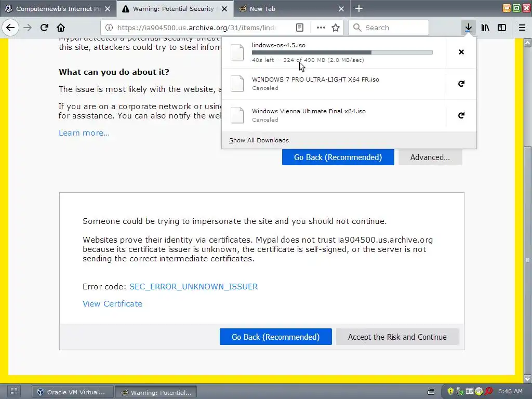
Task: Retry WINDOWS 7 PRO ULTRA-LIGHT download
Action: tap(461, 84)
